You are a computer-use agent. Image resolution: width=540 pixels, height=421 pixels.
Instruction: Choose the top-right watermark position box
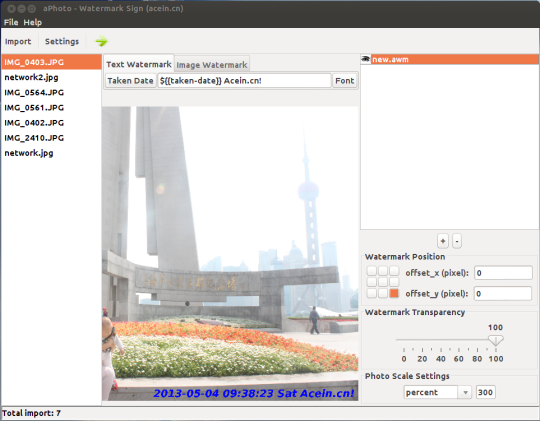394,271
